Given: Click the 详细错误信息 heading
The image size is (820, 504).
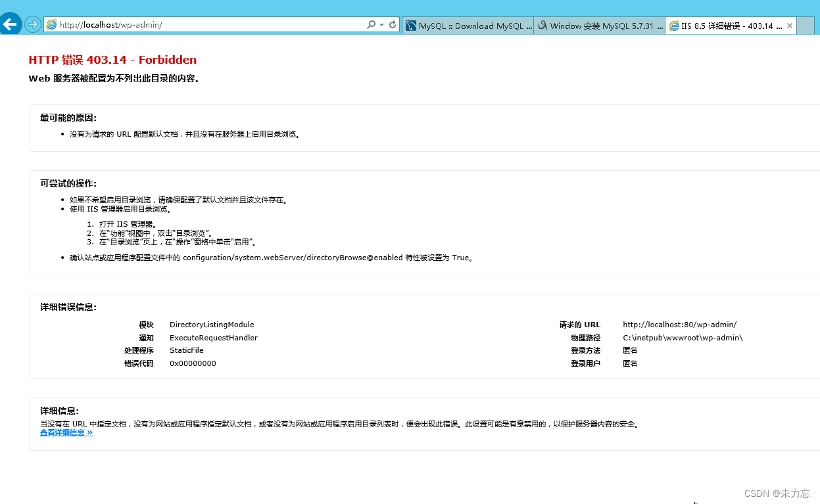Looking at the screenshot, I should point(68,307).
